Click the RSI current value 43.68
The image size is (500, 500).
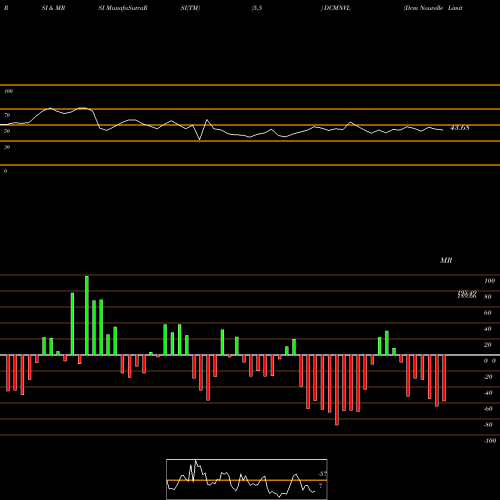tap(460, 128)
